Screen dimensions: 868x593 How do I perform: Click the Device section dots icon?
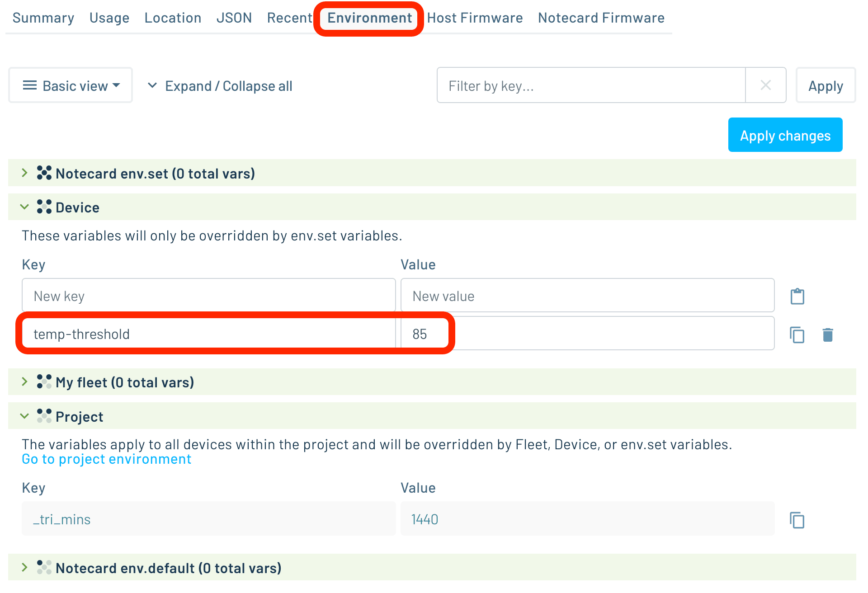click(44, 207)
